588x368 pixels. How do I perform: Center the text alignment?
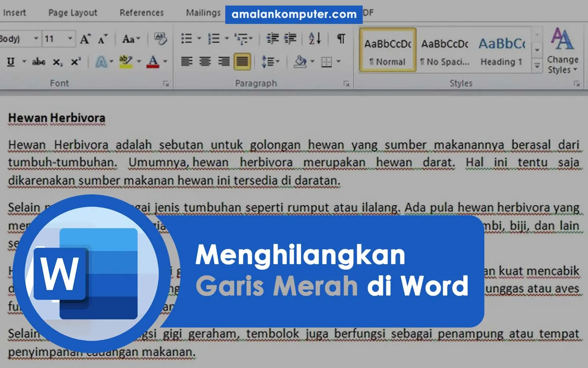205,61
